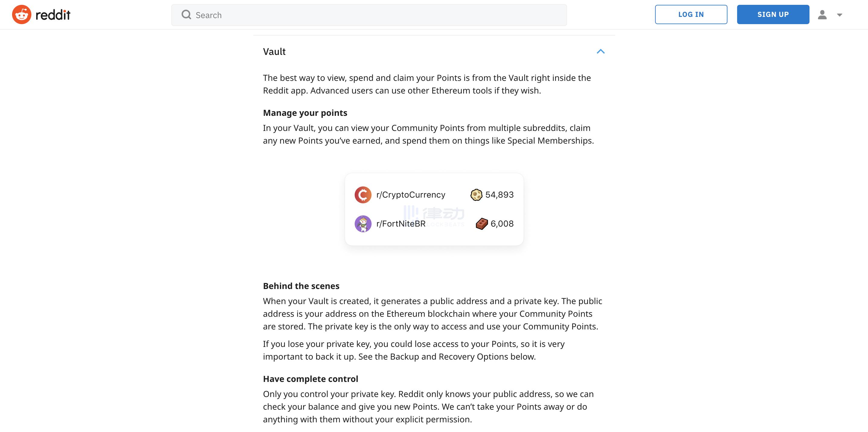The width and height of the screenshot is (868, 432).
Task: Select the r/CryptoCurrency label
Action: pos(411,195)
